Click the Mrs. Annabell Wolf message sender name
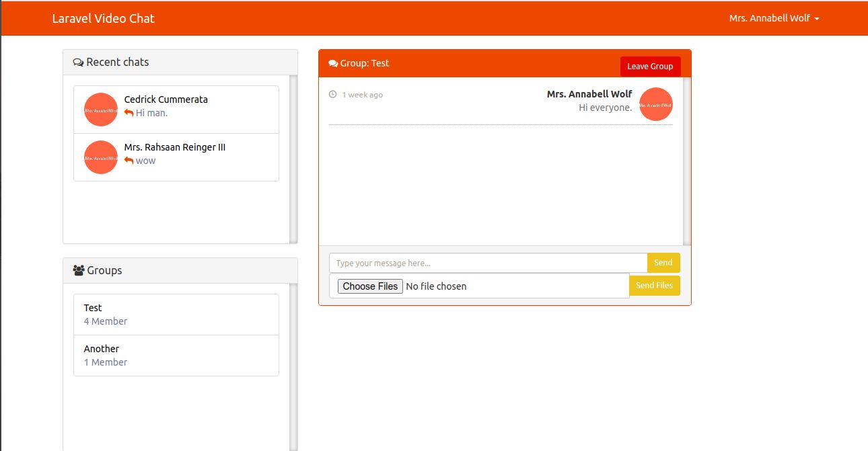 click(589, 94)
